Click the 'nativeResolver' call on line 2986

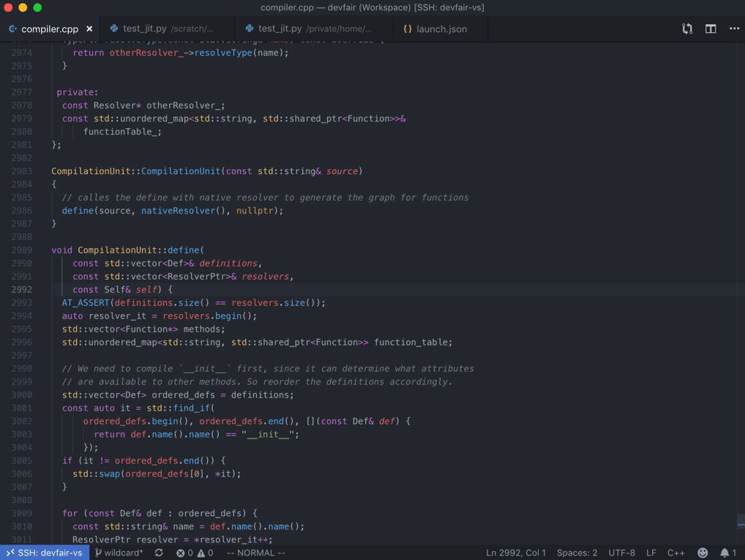[178, 211]
